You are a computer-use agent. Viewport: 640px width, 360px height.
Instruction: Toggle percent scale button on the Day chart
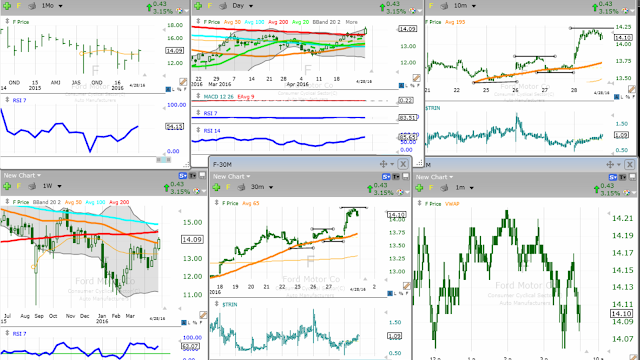[x=412, y=85]
